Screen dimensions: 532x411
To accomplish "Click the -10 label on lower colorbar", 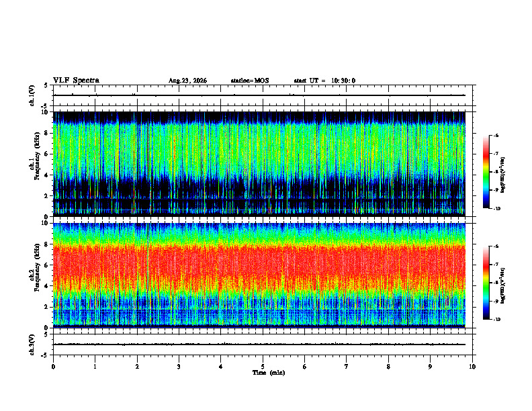I will [496, 320].
